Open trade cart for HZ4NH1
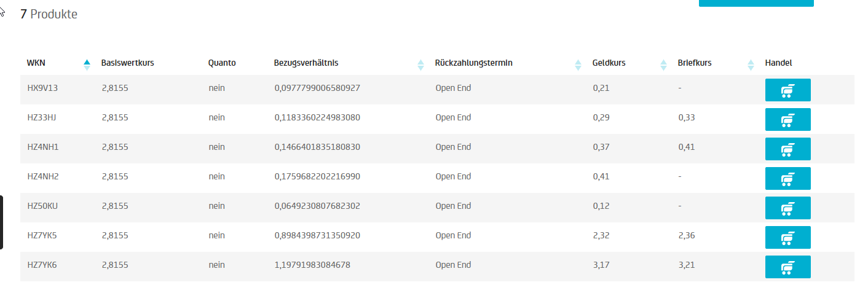Screen dimensions: 868x301 [x=787, y=149]
